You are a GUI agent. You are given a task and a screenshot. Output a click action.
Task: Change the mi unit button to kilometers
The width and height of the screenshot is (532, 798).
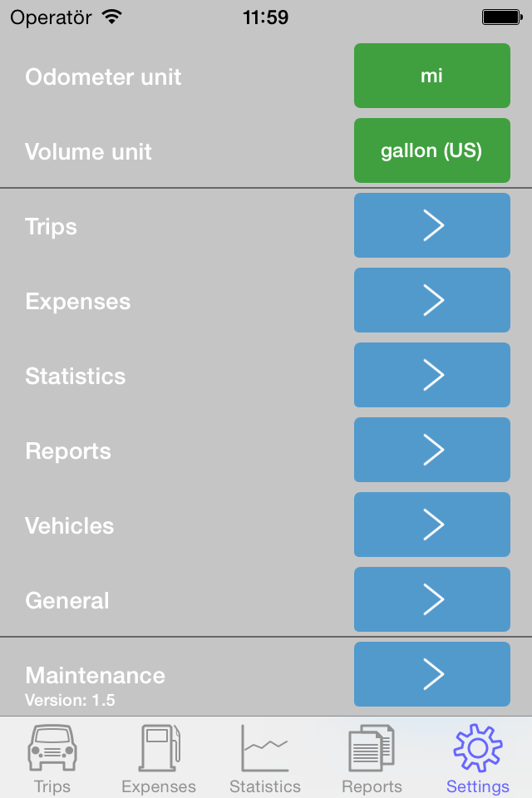431,76
